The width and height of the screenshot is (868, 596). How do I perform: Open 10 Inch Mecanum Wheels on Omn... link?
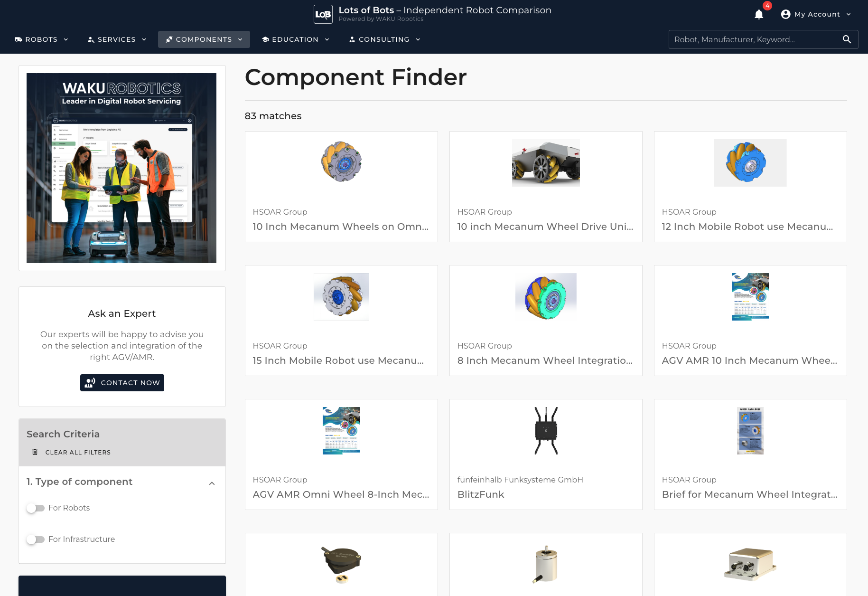point(341,227)
